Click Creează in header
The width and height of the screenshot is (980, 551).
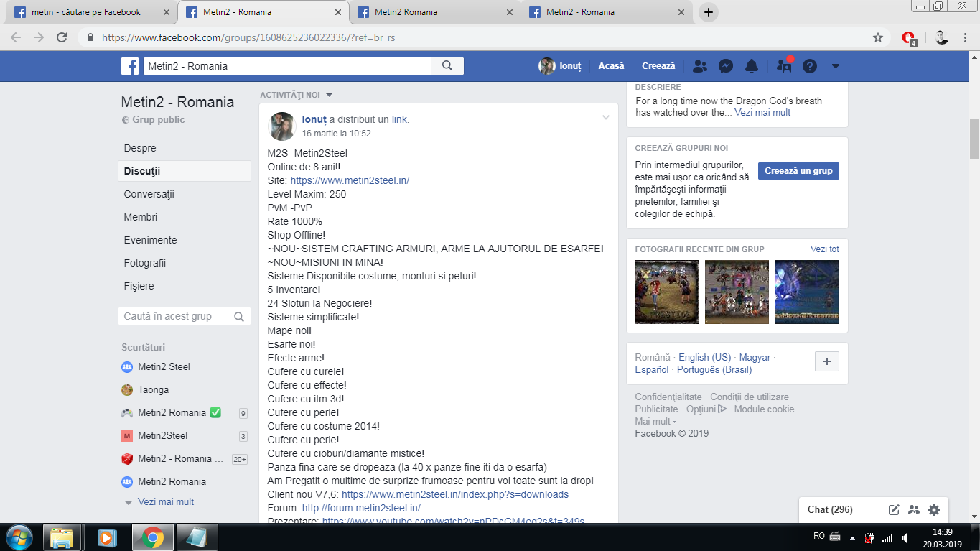[x=658, y=66]
